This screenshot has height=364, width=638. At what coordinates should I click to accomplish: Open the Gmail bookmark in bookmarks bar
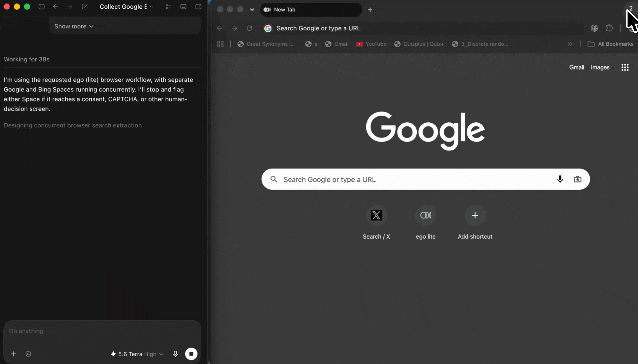point(337,44)
